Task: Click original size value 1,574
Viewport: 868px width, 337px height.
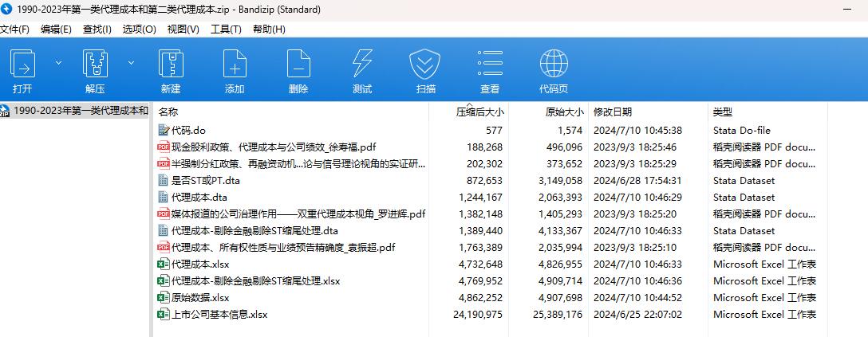Action: [x=570, y=131]
